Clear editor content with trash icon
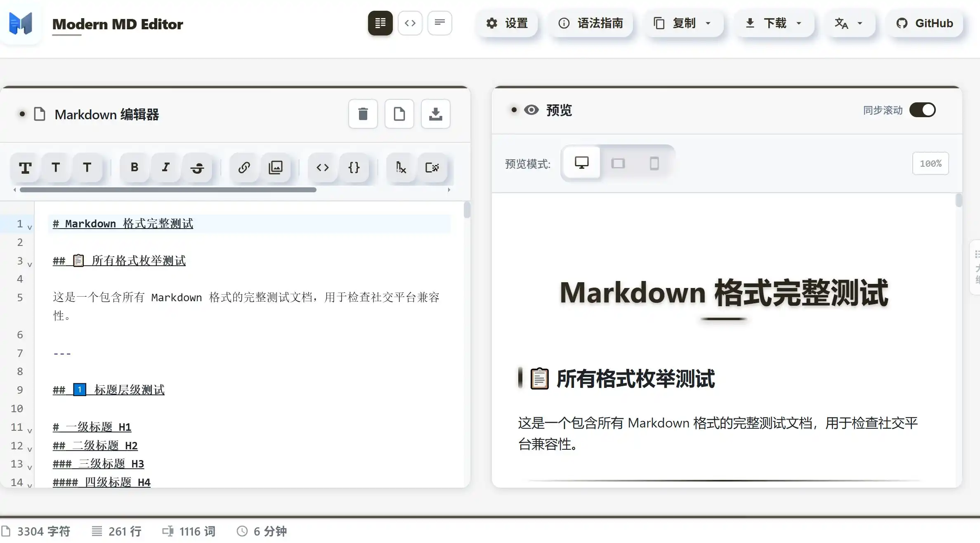 click(x=363, y=114)
